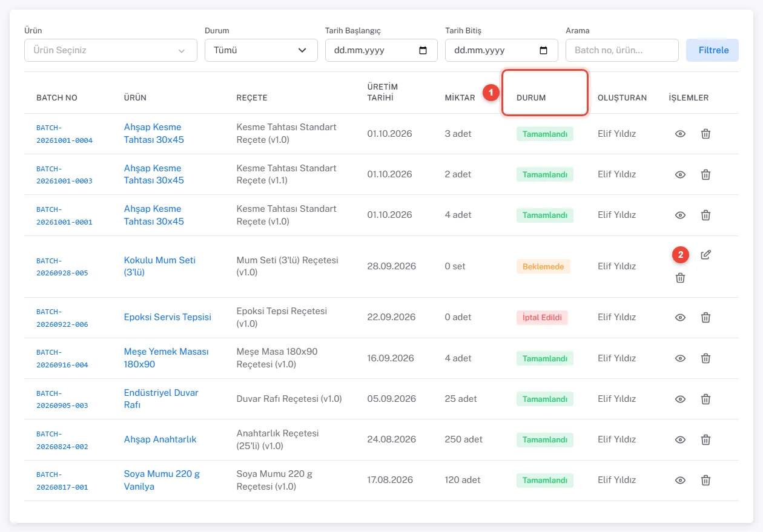The image size is (763, 532).
Task: Open the Meşe Yemek Masası 180x90 product
Action: [167, 358]
